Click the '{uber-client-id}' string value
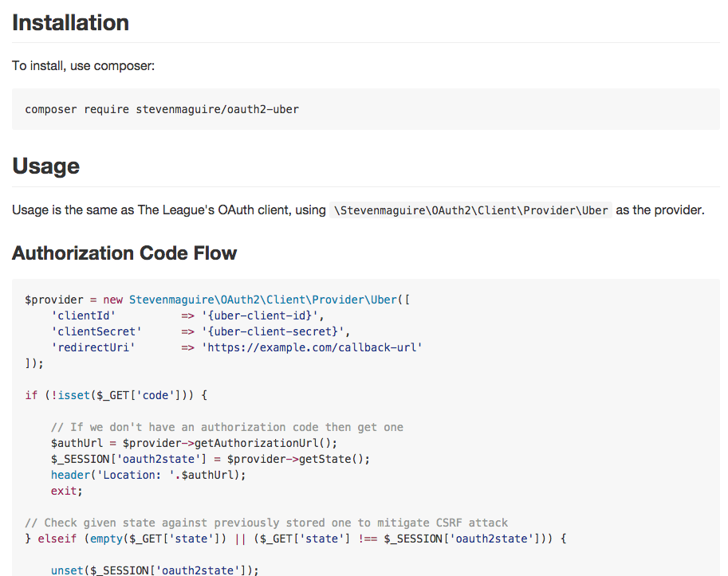Screen dimensions: 728x576 click(x=260, y=315)
